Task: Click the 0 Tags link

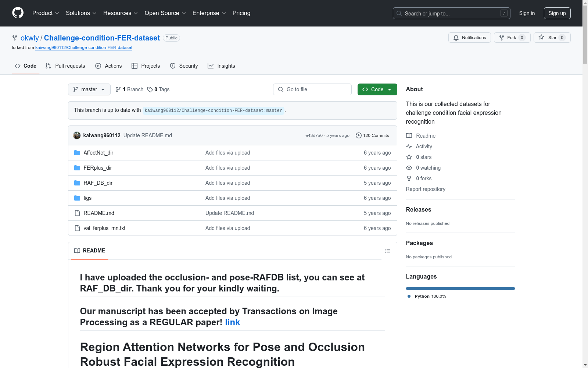Action: tap(158, 89)
